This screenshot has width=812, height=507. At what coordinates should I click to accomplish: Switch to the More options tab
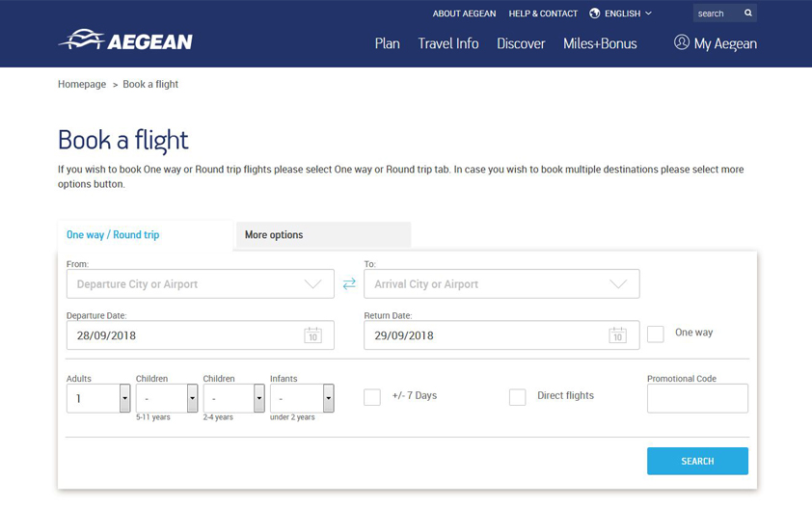[322, 235]
